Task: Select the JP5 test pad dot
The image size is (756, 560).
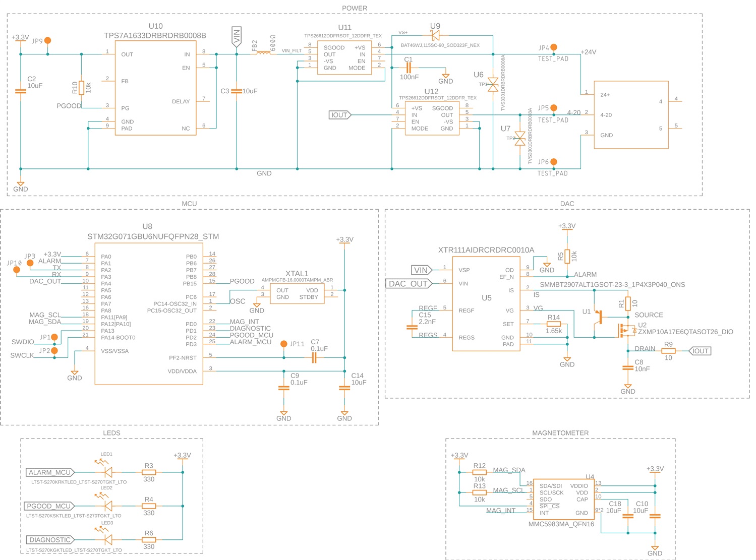Action: 554,108
